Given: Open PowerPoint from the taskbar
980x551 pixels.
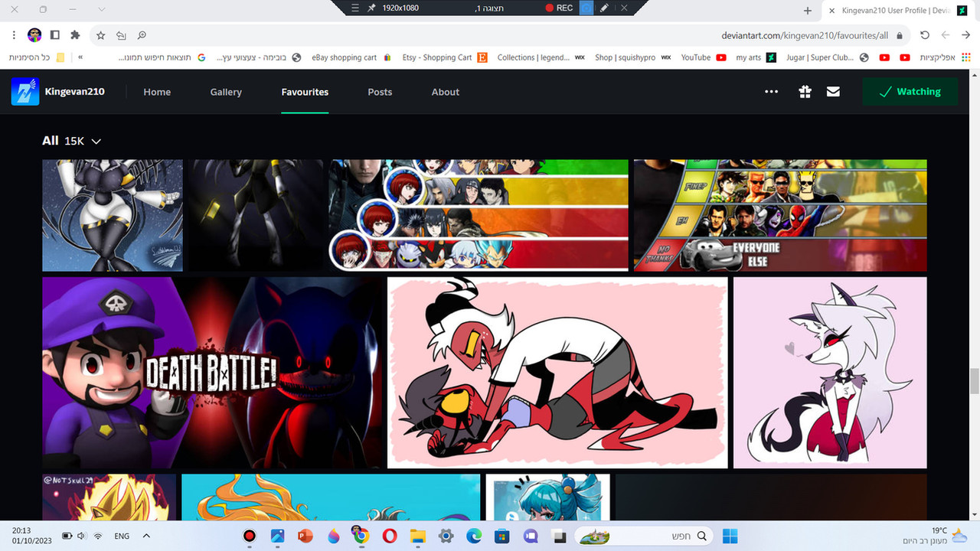Looking at the screenshot, I should click(305, 536).
